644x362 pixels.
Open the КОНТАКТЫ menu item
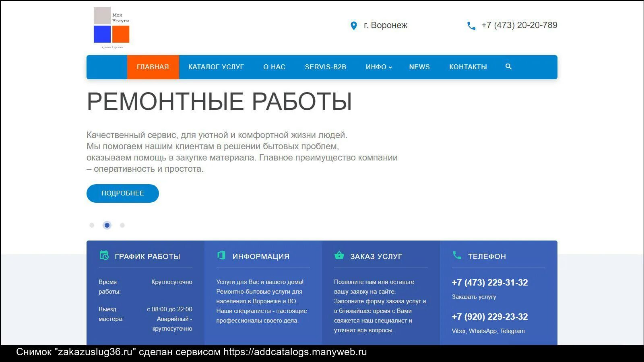[468, 67]
